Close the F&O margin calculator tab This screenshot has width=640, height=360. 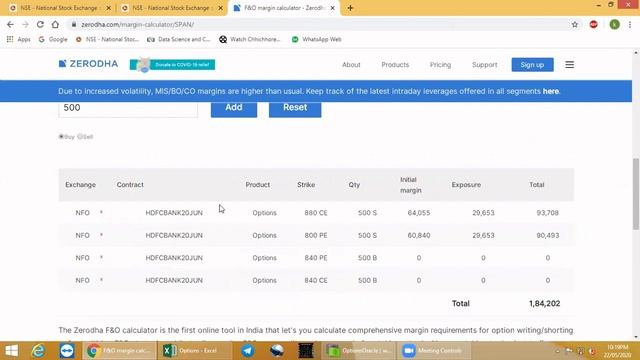(x=332, y=8)
